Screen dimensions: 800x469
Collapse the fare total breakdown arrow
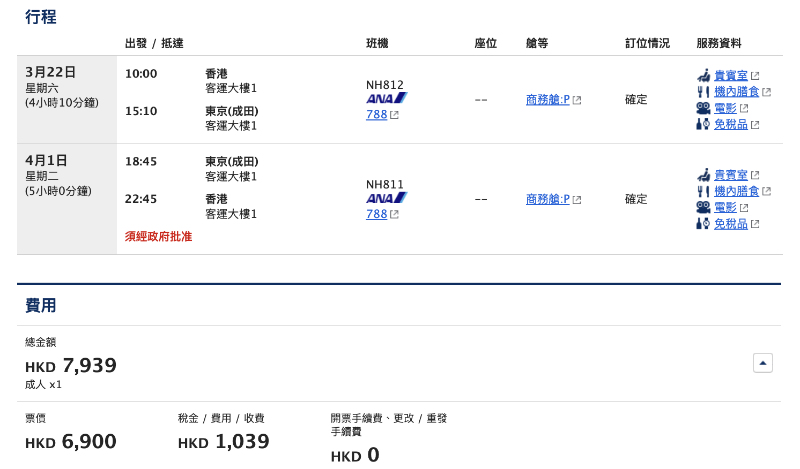coord(763,363)
